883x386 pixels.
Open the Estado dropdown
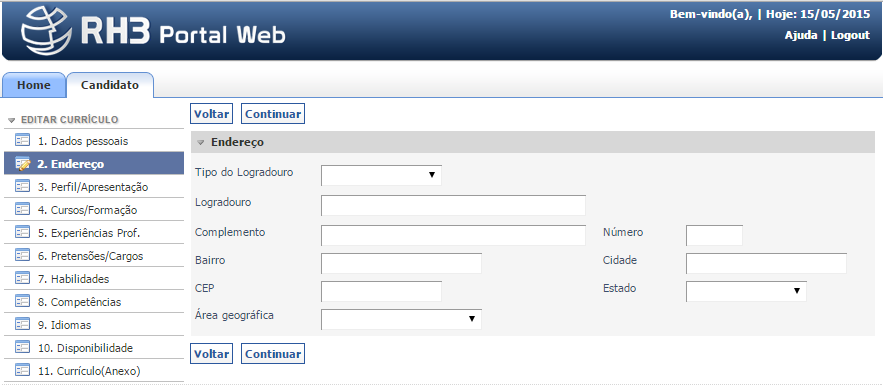(x=746, y=291)
